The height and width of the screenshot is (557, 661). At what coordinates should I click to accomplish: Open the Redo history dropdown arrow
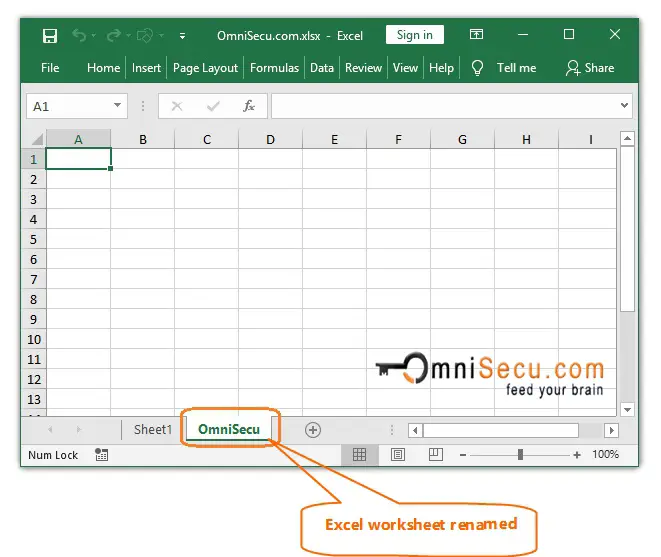pyautogui.click(x=128, y=36)
